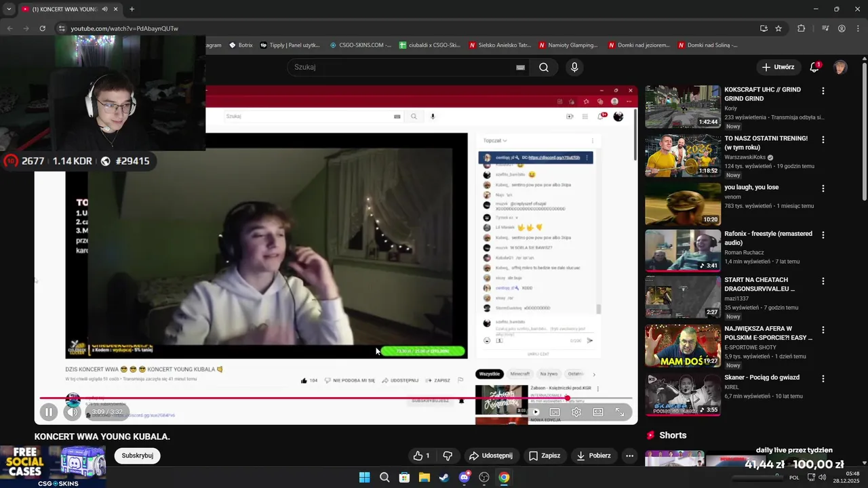Open Namioty Glamping bookmark
Screen dimensions: 868x488
[568, 45]
